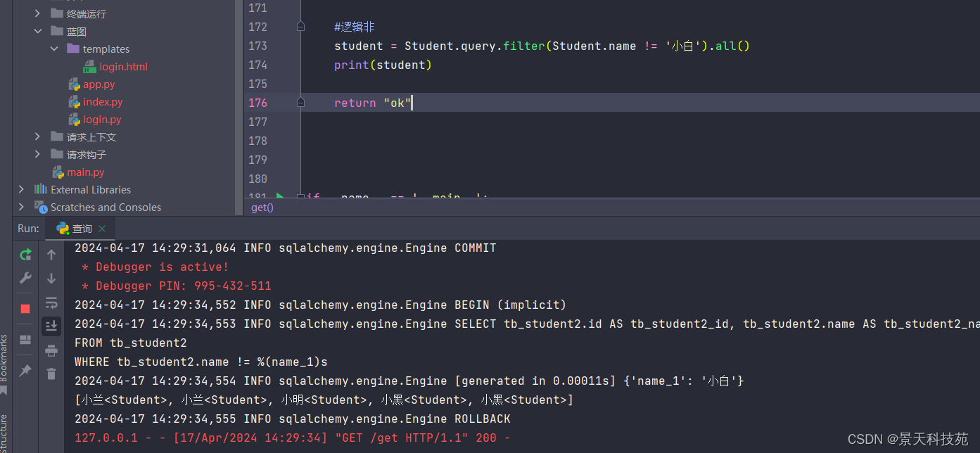Expand External Libraries node
980x453 pixels.
(21, 190)
